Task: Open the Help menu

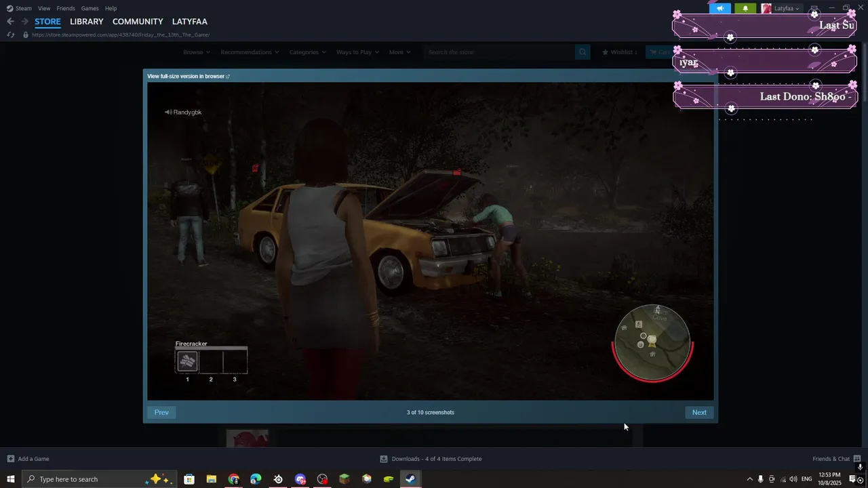Action: [x=111, y=8]
